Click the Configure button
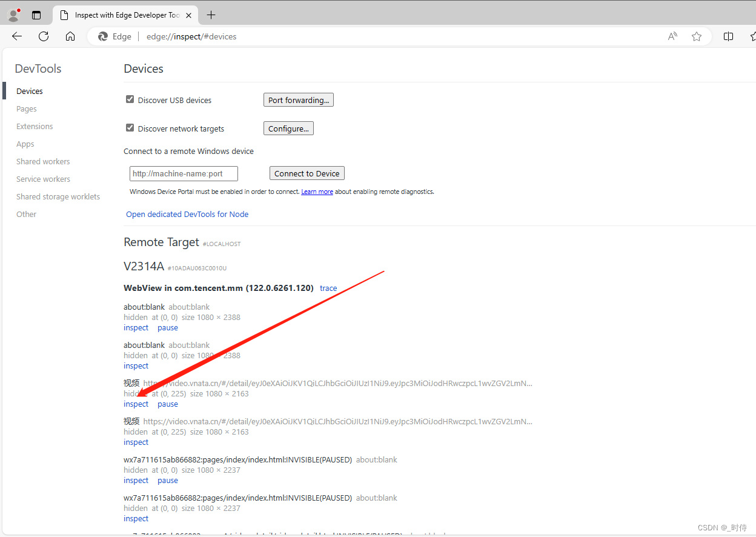This screenshot has width=756, height=537. point(288,128)
